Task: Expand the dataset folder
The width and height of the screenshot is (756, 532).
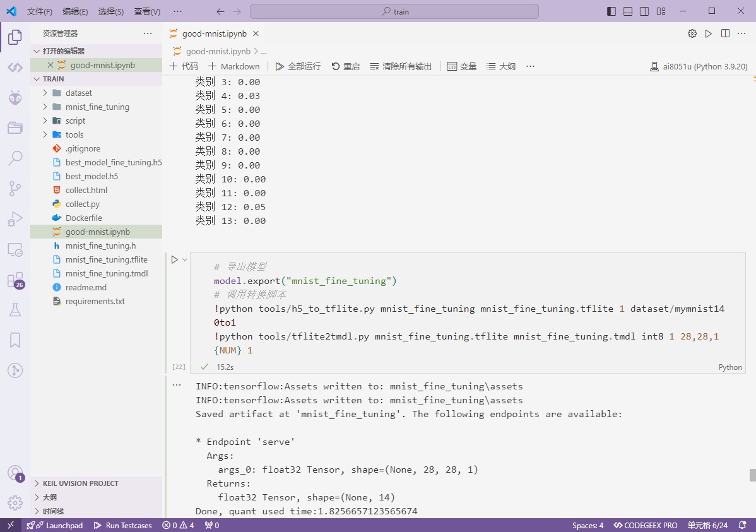Action: coord(45,93)
